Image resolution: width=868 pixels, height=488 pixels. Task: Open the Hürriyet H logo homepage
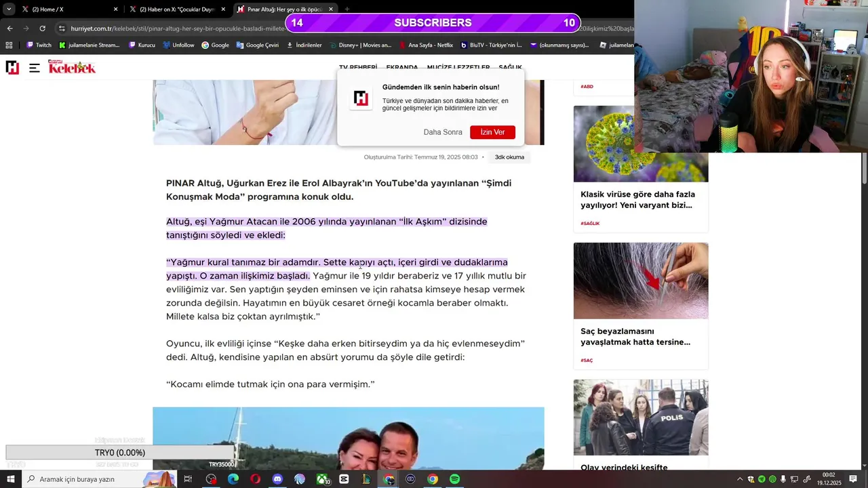coord(12,67)
